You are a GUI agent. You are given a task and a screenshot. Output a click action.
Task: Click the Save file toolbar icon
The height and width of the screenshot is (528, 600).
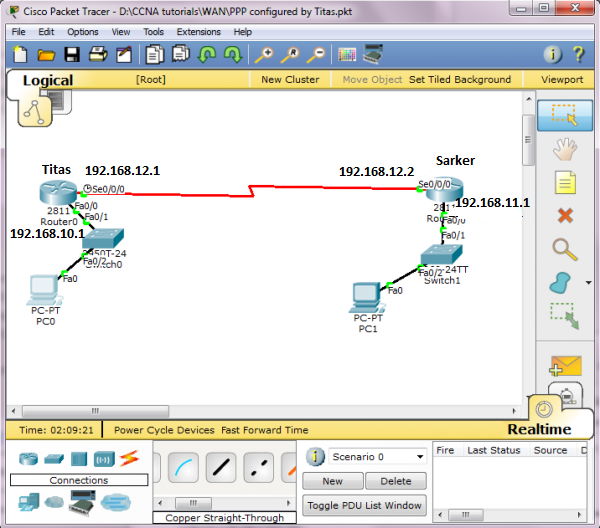coord(72,54)
